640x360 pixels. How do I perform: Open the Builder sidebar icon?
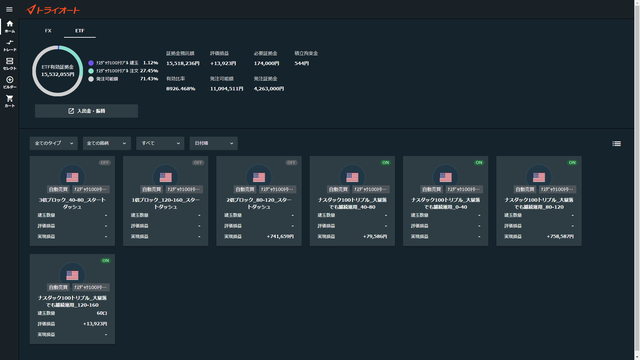(x=9, y=82)
